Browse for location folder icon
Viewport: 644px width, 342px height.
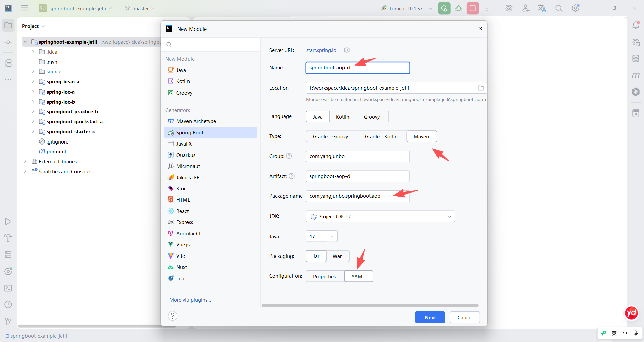(x=481, y=88)
